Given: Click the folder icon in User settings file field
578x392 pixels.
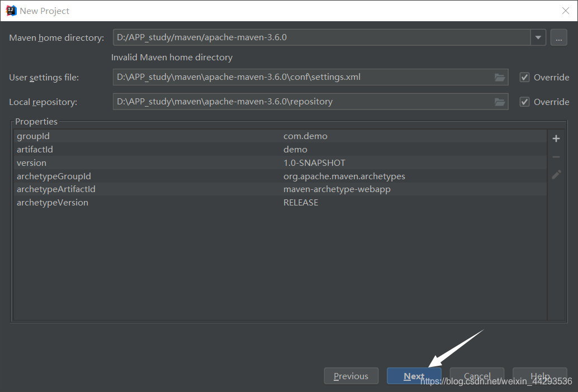Looking at the screenshot, I should coord(500,77).
